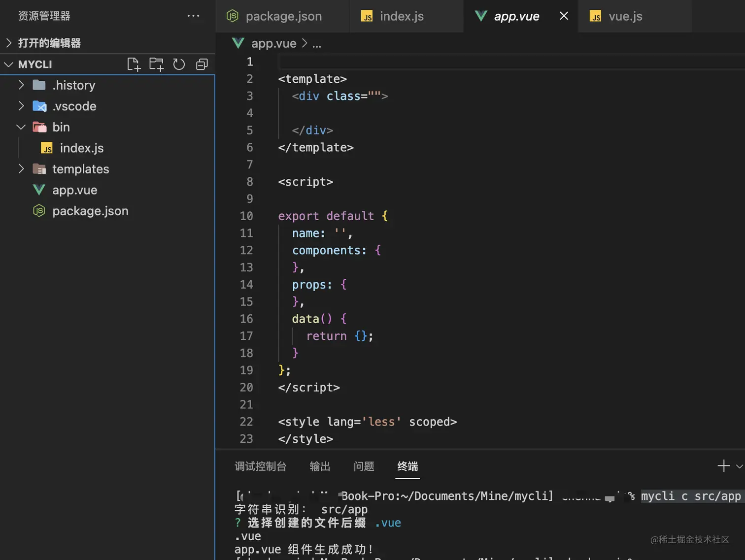Click the <div class=""> line
Screen dimensions: 745x560
coord(340,96)
